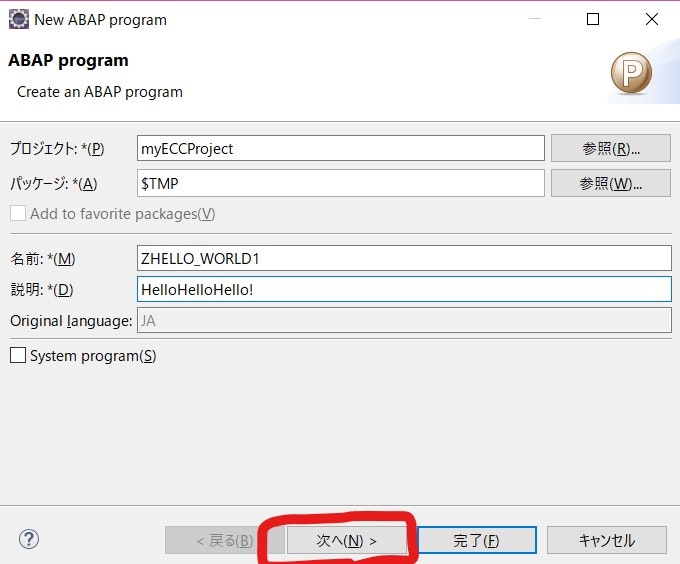Click the 完了(F) finish button

tap(476, 540)
